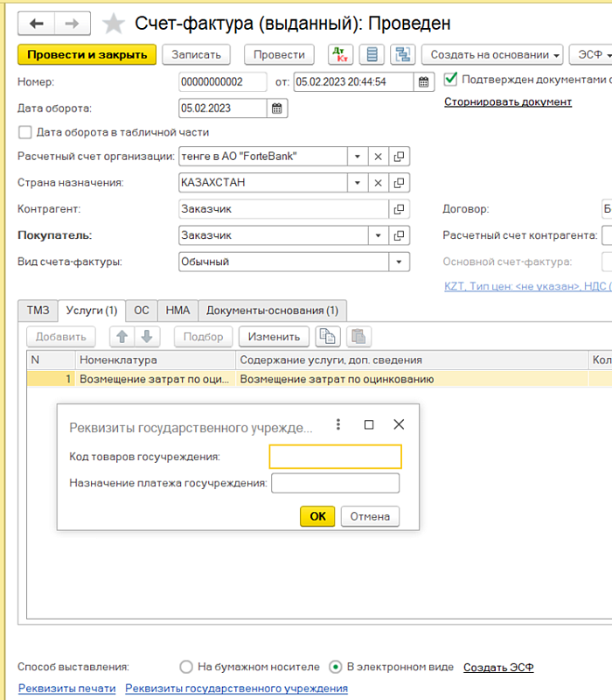Image resolution: width=612 pixels, height=700 pixels.
Task: Select На бумажном носителе radio option
Action: (x=185, y=667)
